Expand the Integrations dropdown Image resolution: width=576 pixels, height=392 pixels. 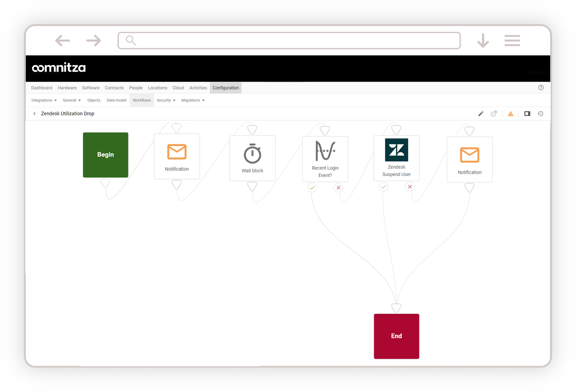click(x=44, y=100)
